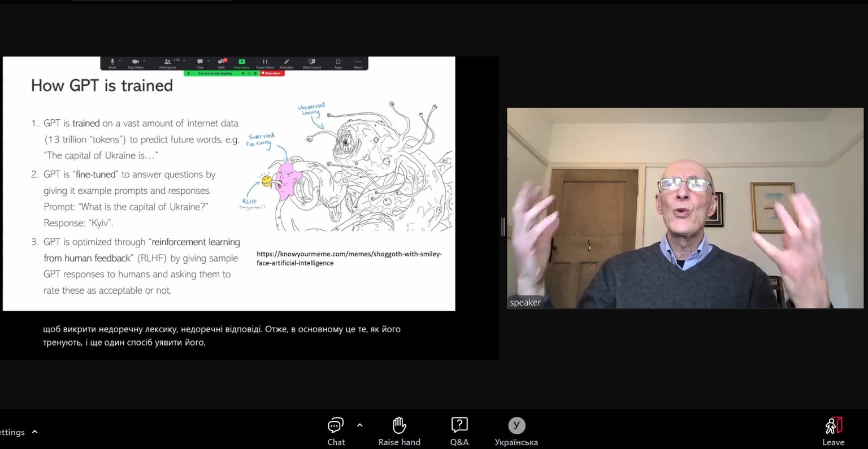Image resolution: width=868 pixels, height=449 pixels.
Task: Select the speaker video tile
Action: click(685, 208)
